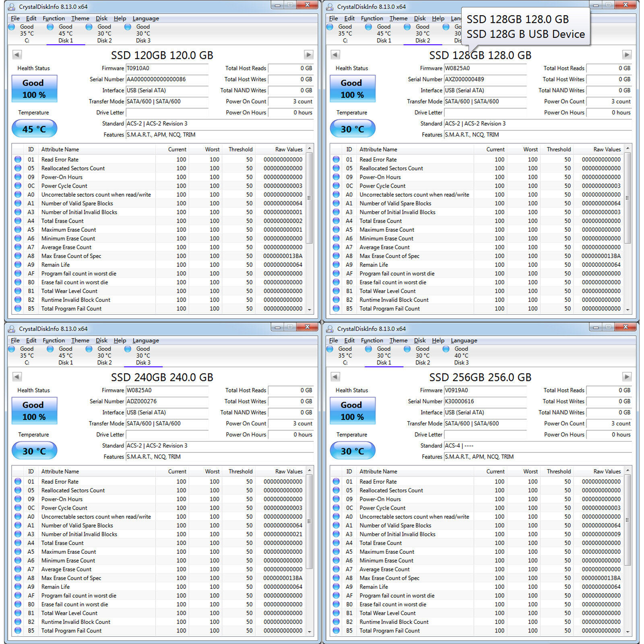Select C: drive tab in SSD 240GB window

27,356
